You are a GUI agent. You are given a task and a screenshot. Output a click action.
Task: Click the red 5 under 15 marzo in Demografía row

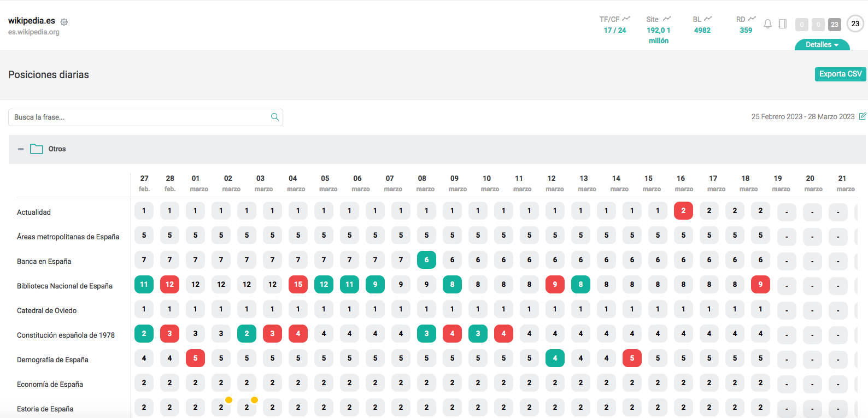(x=632, y=358)
